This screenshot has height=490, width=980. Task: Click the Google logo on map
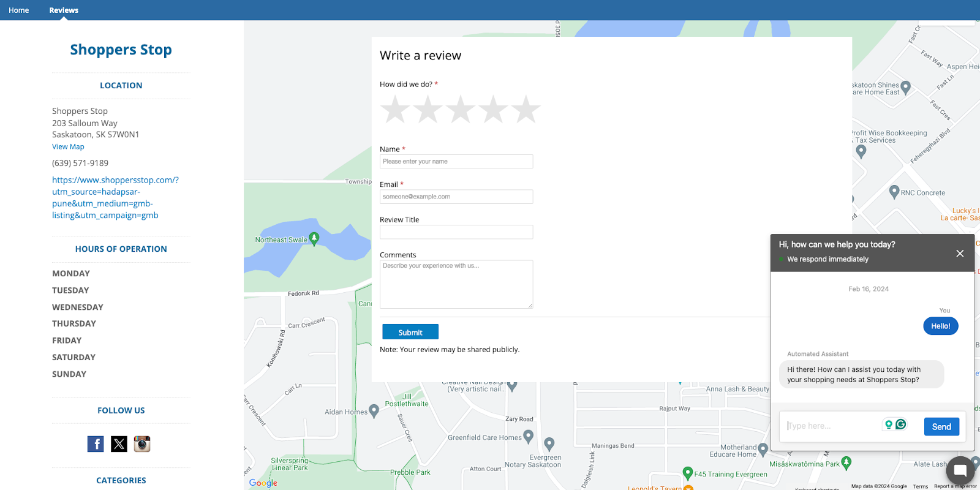click(263, 483)
